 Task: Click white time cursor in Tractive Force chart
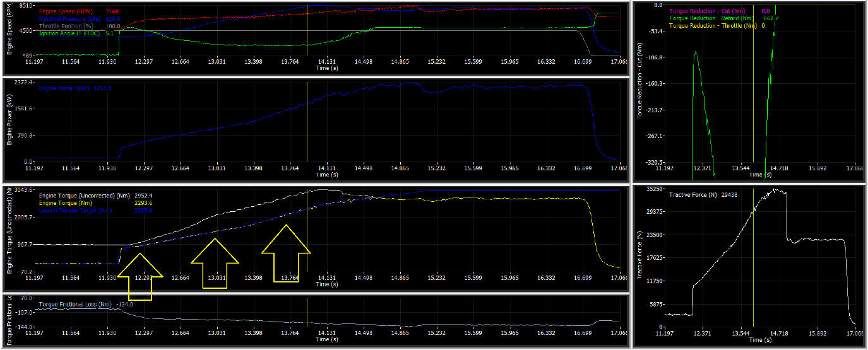754,265
